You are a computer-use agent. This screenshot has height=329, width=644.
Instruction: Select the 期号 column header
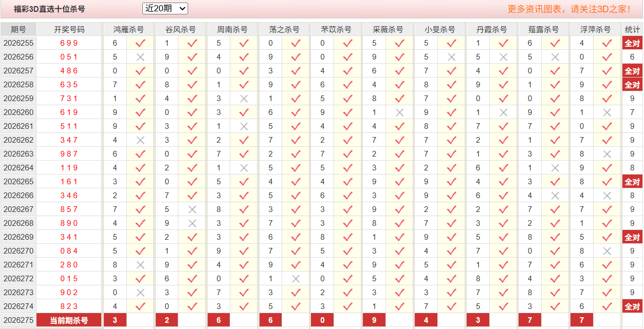19,29
